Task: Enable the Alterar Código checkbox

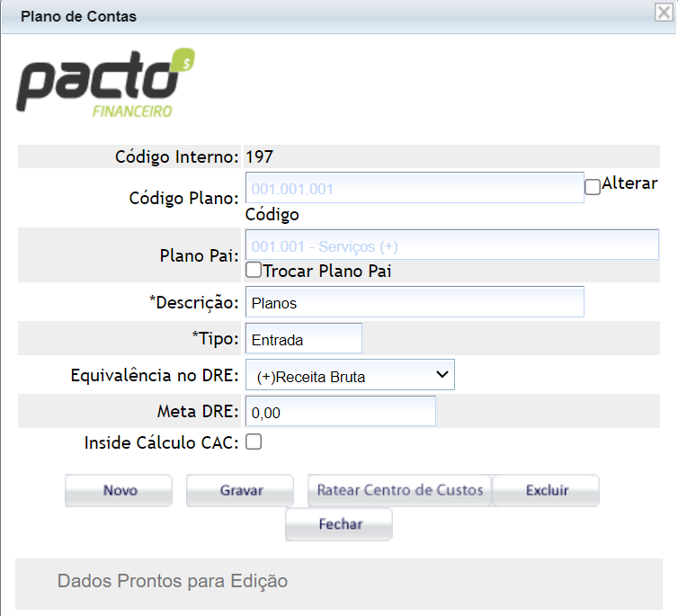Action: point(593,187)
